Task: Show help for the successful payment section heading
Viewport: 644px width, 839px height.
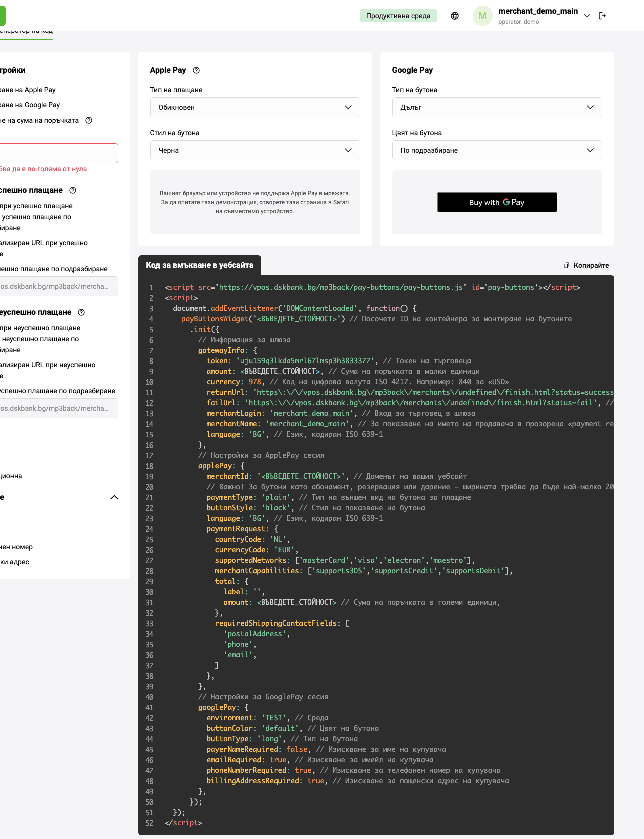Action: click(73, 190)
